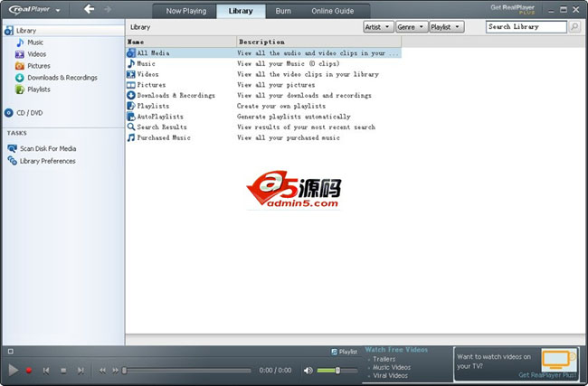Mute audio with the speaker icon

(x=308, y=371)
